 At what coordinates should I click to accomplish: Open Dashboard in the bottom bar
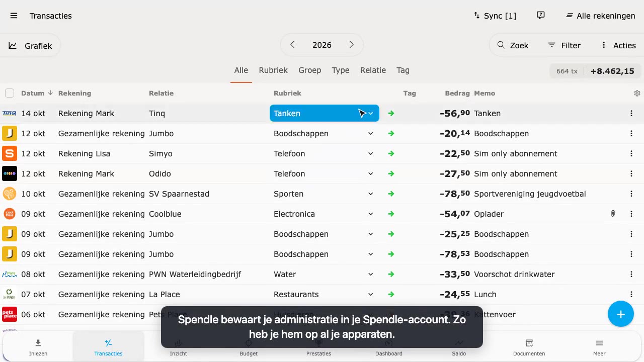point(389,347)
